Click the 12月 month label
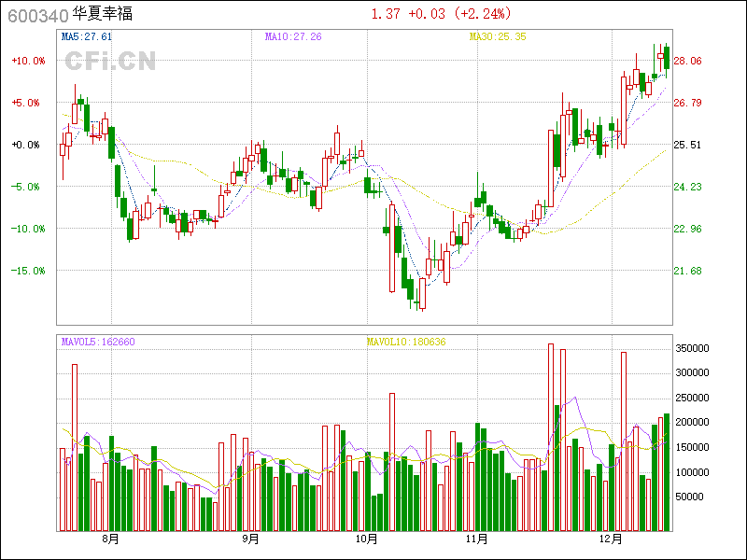Image resolution: width=747 pixels, height=560 pixels. pyautogui.click(x=612, y=539)
